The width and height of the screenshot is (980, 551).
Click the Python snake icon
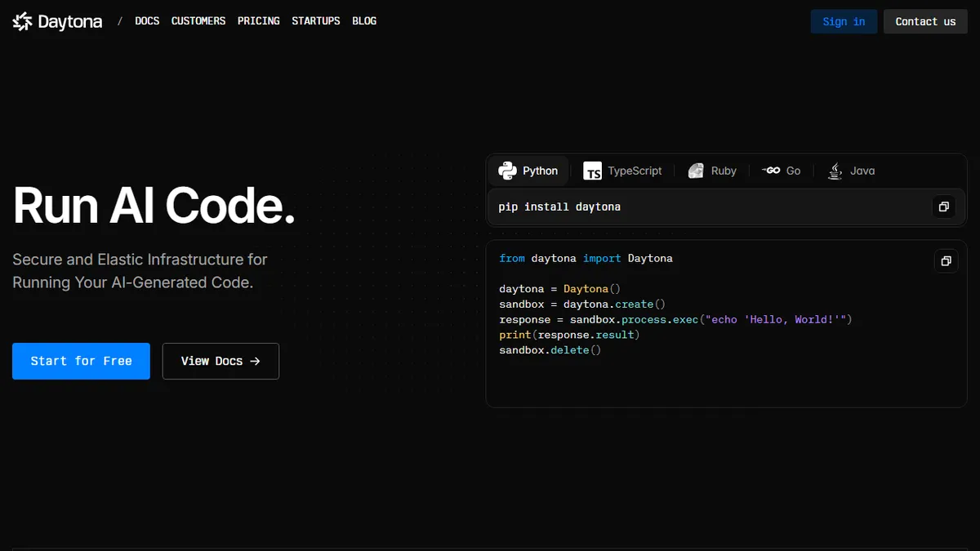[x=507, y=171]
